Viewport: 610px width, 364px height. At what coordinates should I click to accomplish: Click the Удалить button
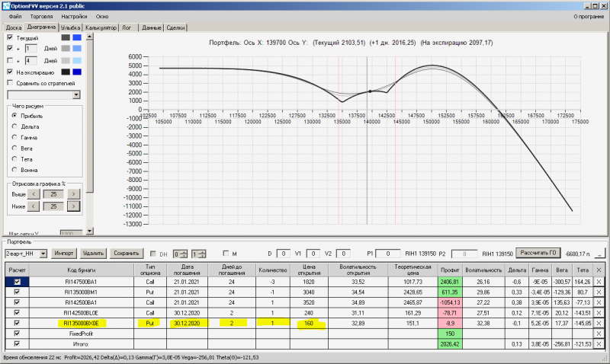coord(93,254)
